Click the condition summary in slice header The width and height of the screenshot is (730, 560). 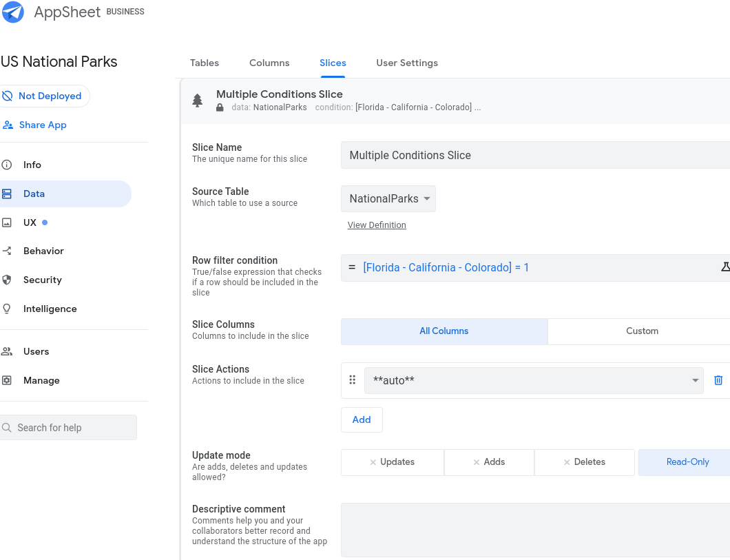pos(398,107)
